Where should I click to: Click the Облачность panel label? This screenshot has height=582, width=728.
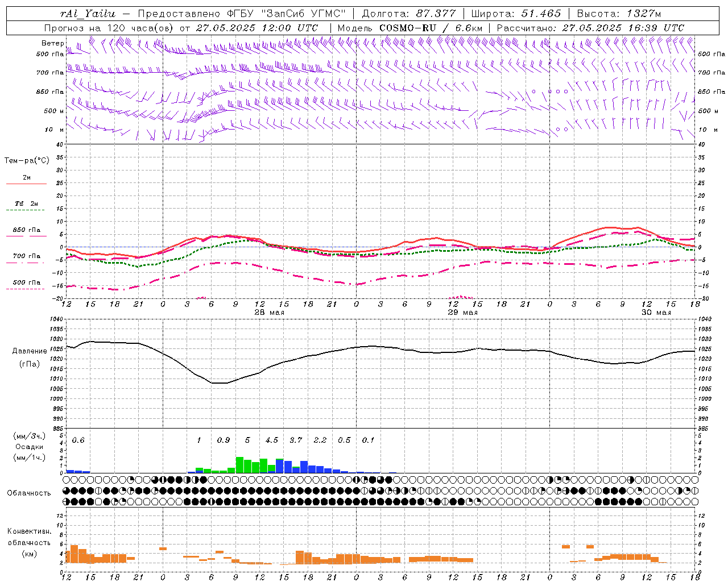29,493
